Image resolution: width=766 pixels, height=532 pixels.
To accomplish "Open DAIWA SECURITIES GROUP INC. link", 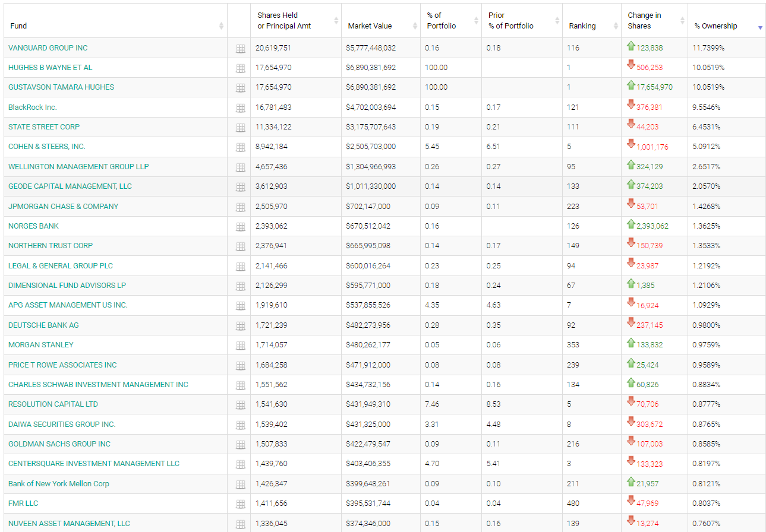I will click(62, 425).
